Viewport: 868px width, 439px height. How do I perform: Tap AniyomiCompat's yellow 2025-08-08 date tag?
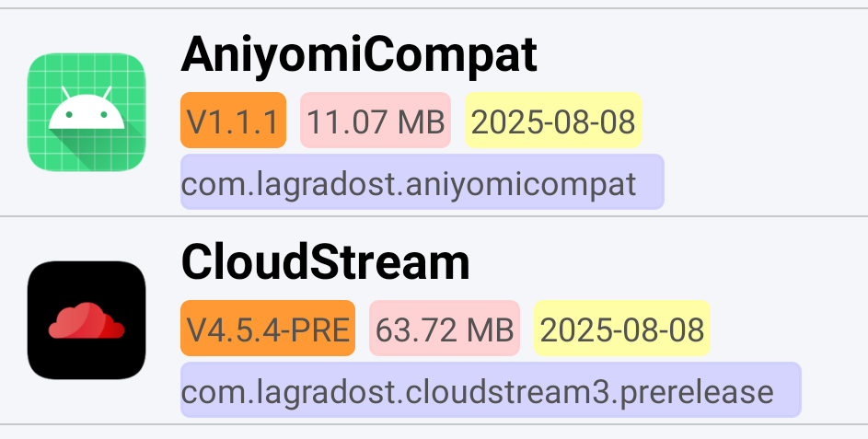tap(553, 121)
